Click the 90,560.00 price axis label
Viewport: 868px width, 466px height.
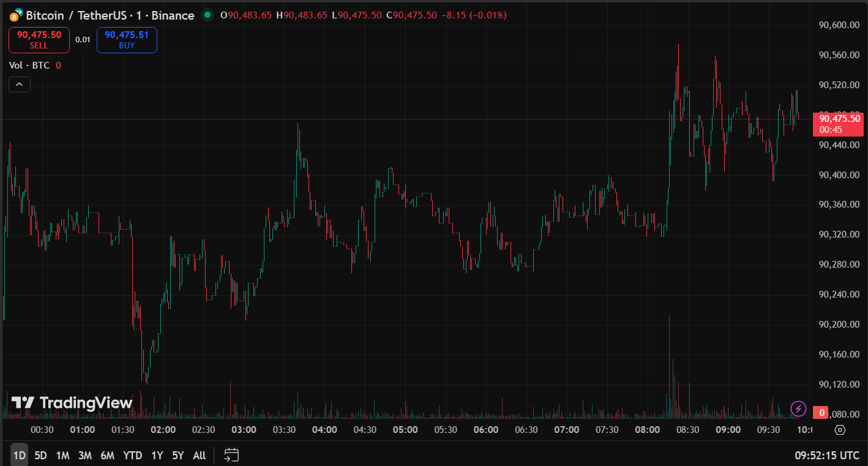839,55
